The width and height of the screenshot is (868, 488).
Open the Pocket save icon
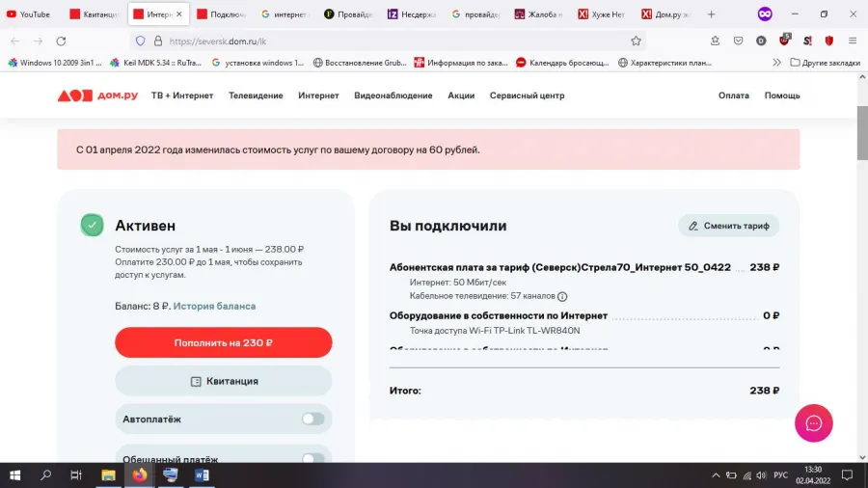[x=738, y=41]
